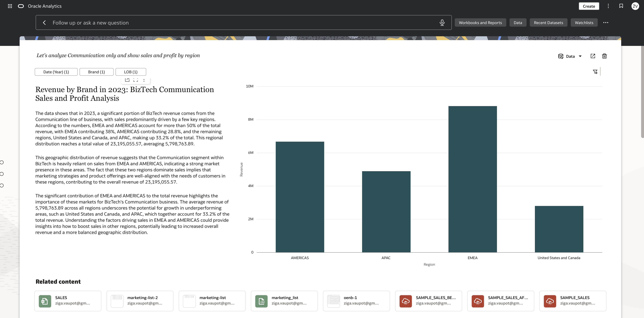Select the Workbooks and Reports tab

(480, 23)
